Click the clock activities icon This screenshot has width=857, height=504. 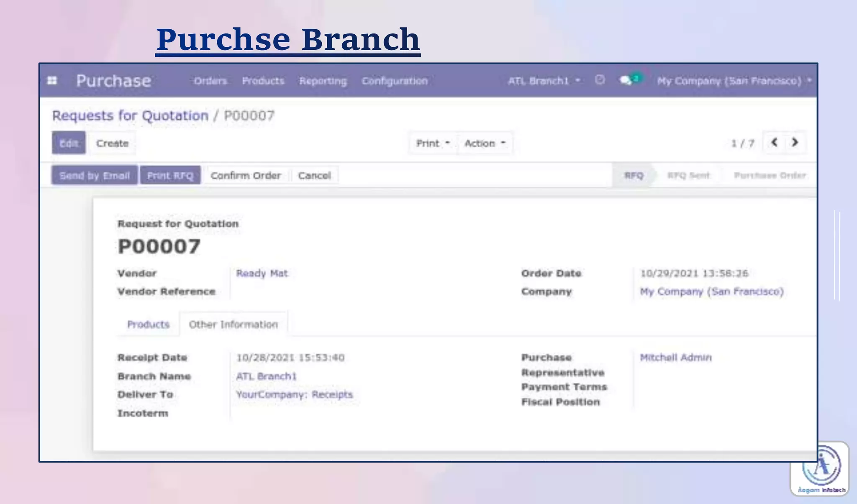pyautogui.click(x=600, y=80)
